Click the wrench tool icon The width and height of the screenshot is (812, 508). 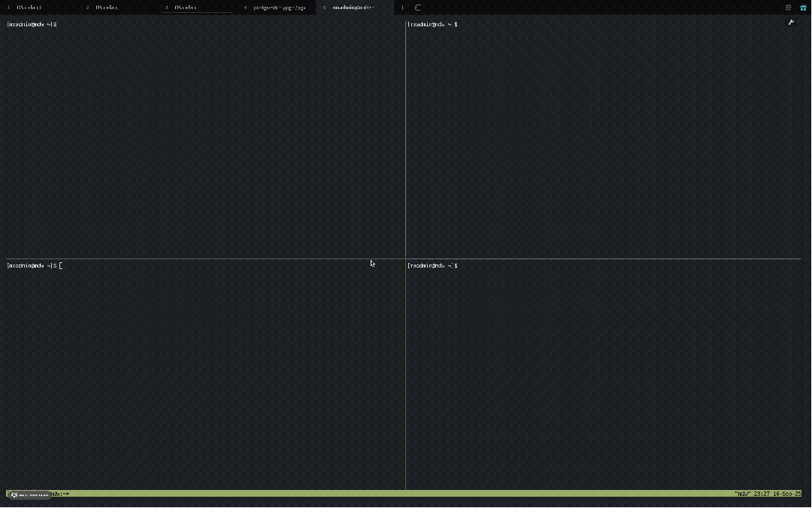click(791, 23)
